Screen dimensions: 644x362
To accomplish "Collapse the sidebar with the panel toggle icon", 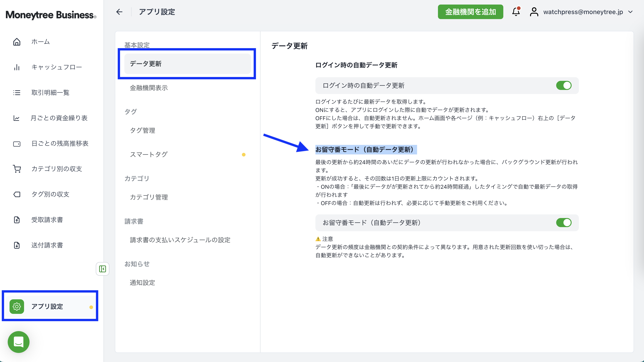I will [x=103, y=269].
